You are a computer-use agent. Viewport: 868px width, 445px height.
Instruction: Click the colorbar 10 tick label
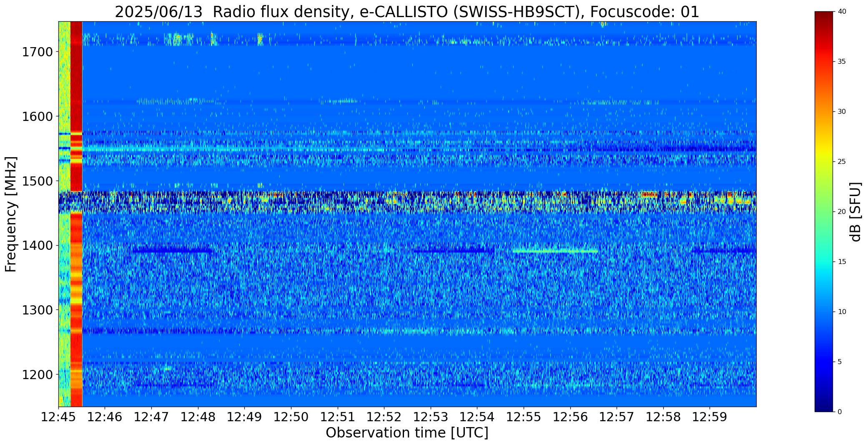click(842, 312)
